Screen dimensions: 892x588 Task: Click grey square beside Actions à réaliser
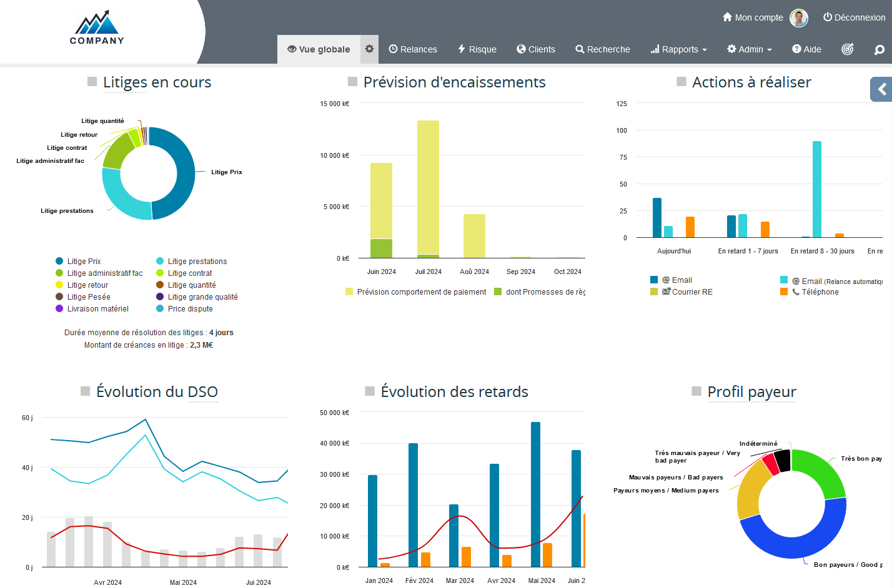point(681,82)
